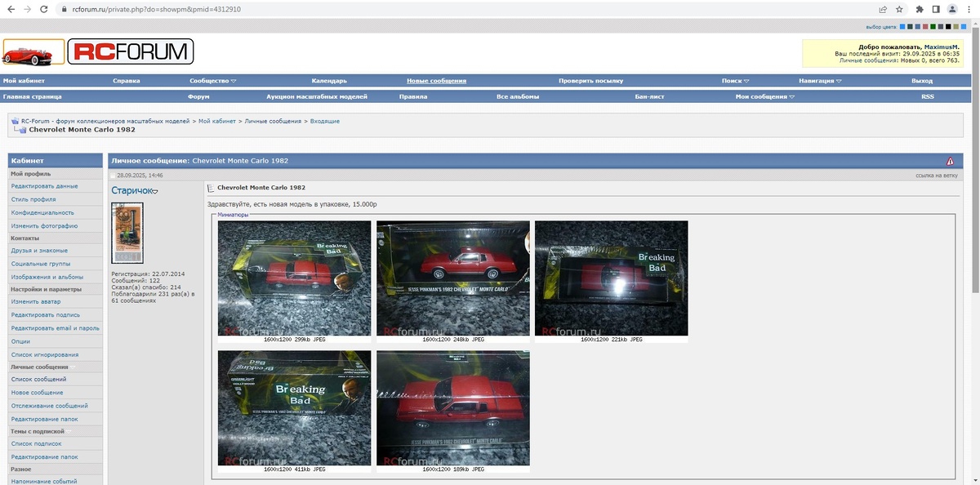Open the Бан-лист nav item
Screen dimensions: 980x485
pos(649,96)
